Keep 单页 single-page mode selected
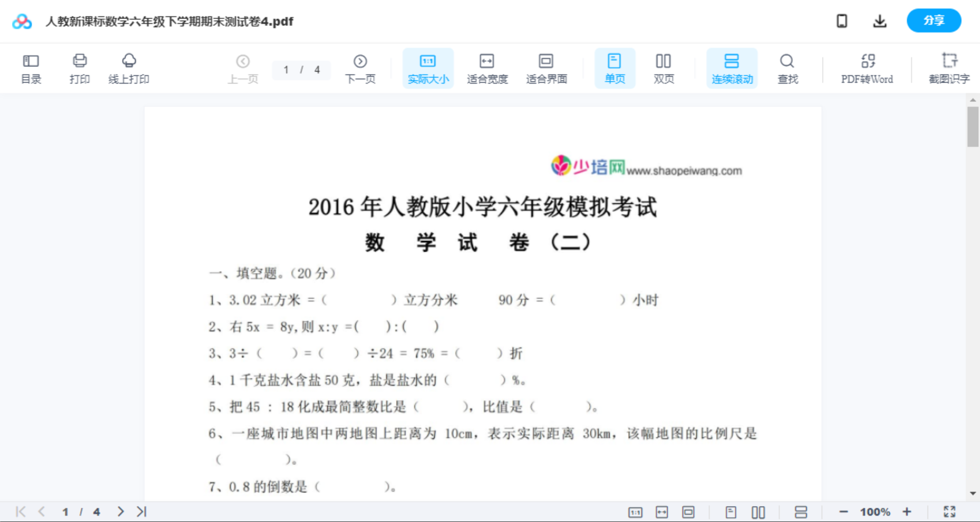Image resolution: width=980 pixels, height=522 pixels. coord(615,68)
